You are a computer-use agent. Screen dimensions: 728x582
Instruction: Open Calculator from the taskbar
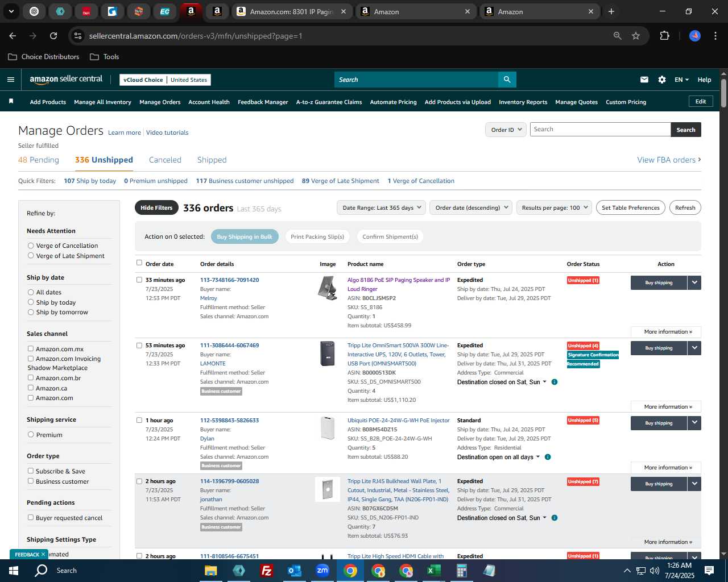[x=462, y=571]
